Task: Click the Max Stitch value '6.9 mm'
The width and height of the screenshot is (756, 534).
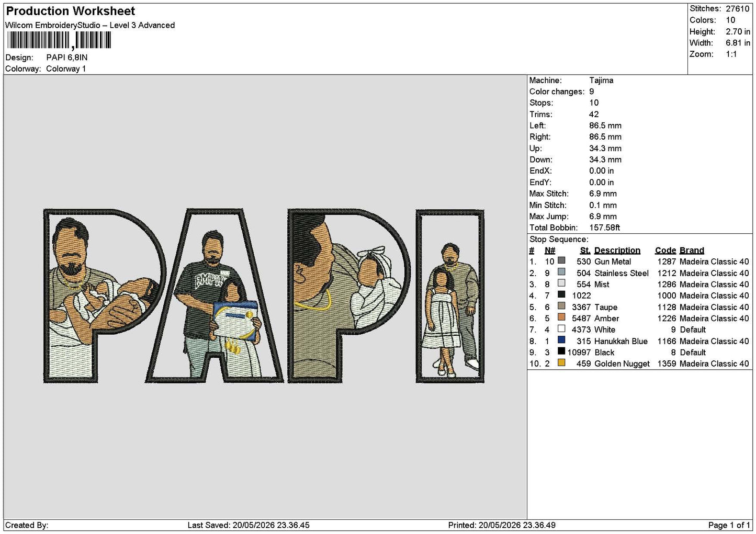Action: 603,194
